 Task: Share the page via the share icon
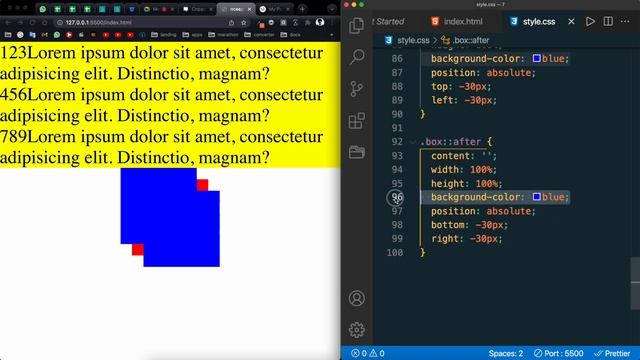point(231,22)
